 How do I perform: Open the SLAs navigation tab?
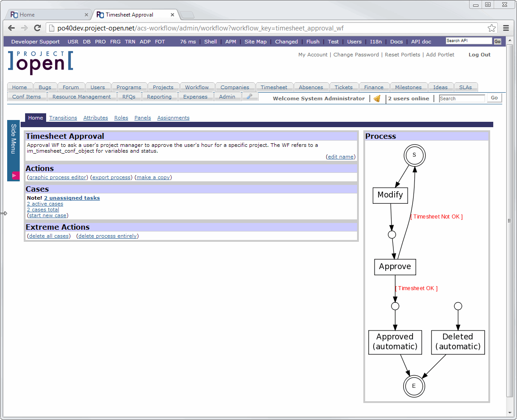coord(465,87)
